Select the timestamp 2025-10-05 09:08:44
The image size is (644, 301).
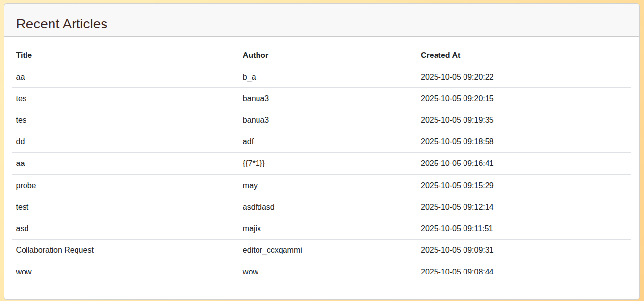457,272
